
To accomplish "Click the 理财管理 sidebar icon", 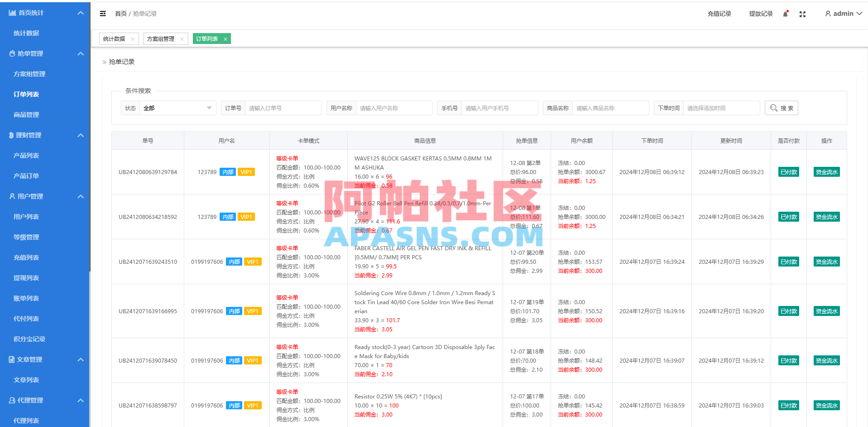I will coord(10,135).
